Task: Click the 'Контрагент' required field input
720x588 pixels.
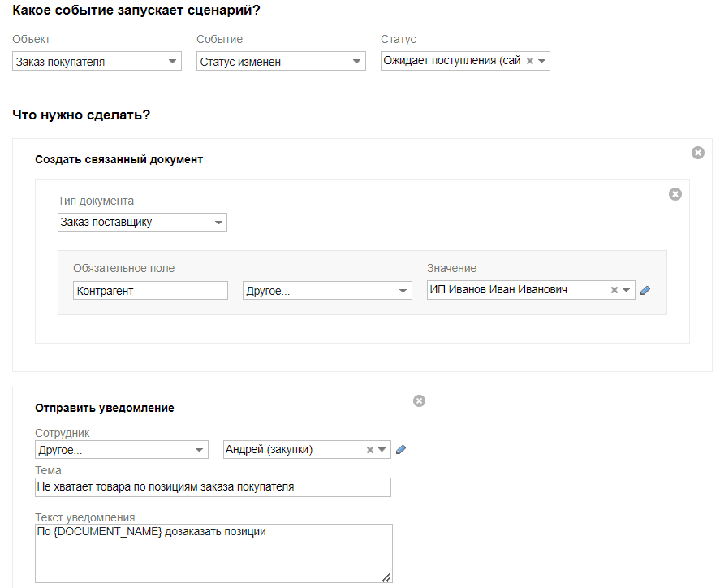Action: tap(150, 291)
